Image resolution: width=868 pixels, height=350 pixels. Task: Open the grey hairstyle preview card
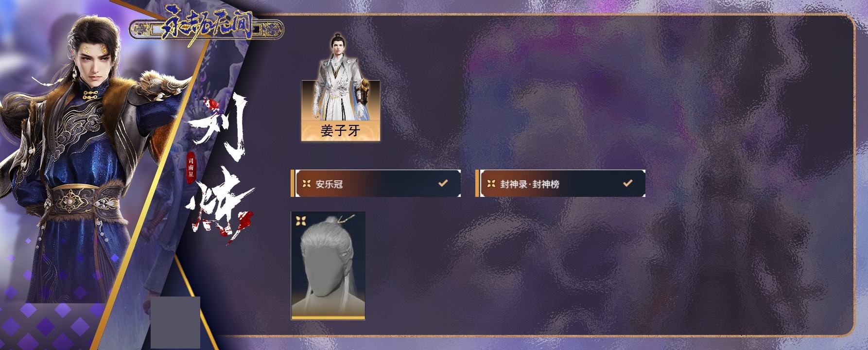point(328,265)
